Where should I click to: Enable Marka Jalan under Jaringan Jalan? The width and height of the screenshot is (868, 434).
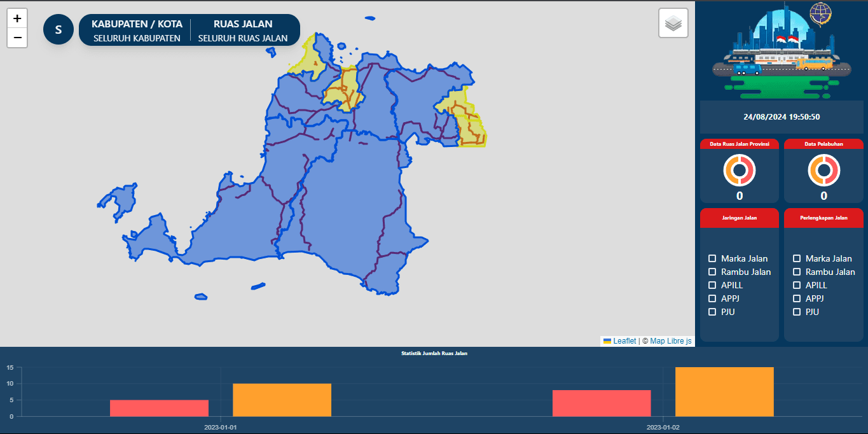[712, 258]
